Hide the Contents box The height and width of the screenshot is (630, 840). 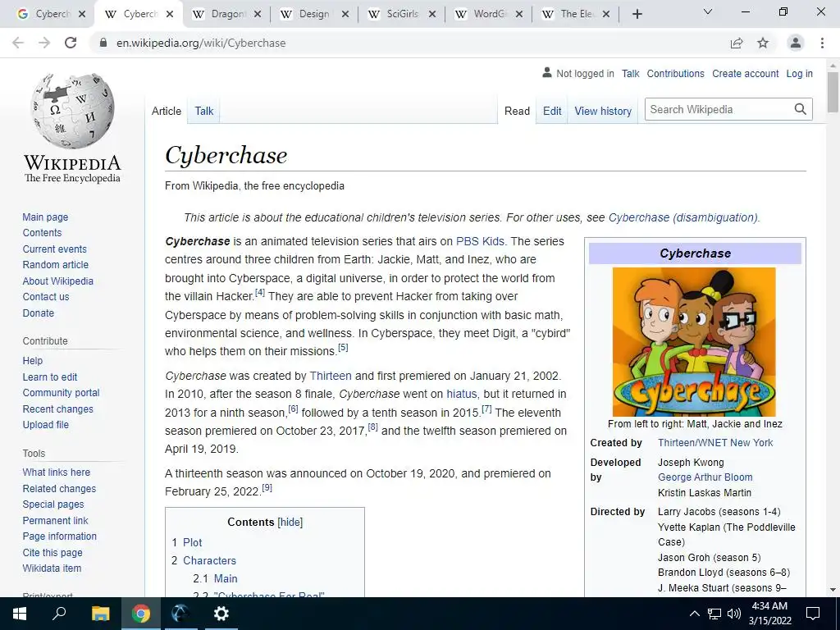pyautogui.click(x=290, y=523)
